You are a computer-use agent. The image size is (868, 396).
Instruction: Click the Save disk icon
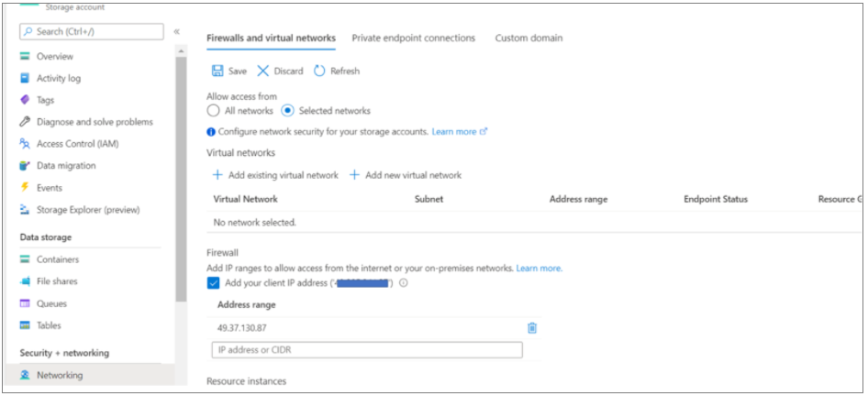(x=217, y=71)
